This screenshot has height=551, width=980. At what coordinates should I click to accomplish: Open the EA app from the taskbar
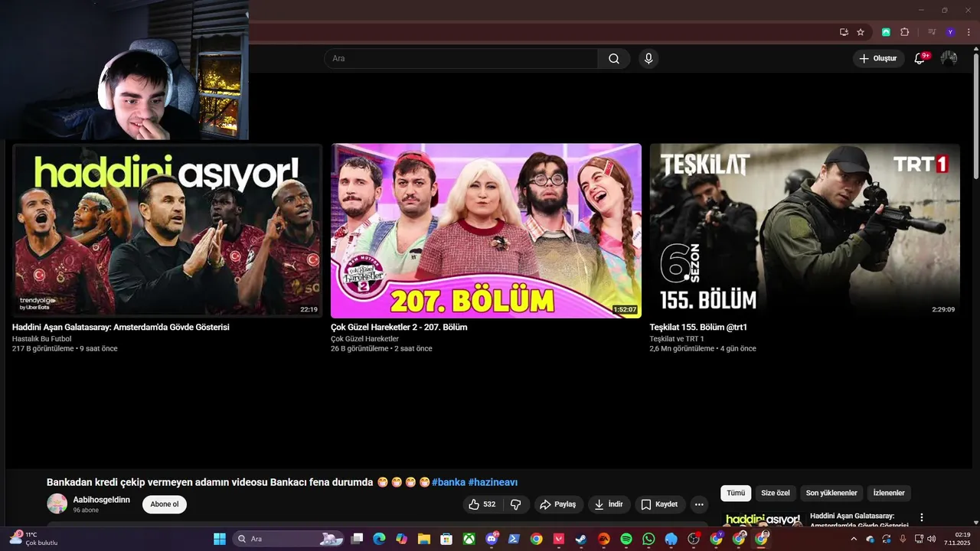604,539
